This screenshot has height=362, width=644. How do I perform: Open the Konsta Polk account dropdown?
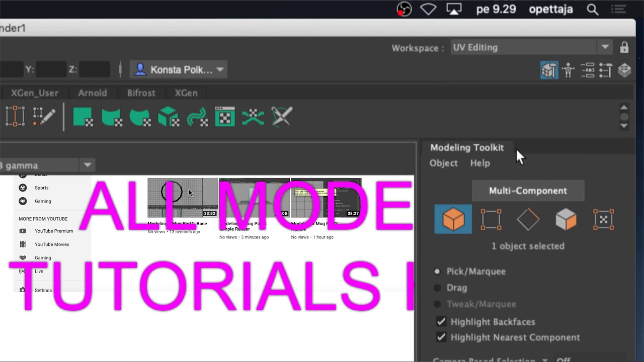click(x=179, y=70)
